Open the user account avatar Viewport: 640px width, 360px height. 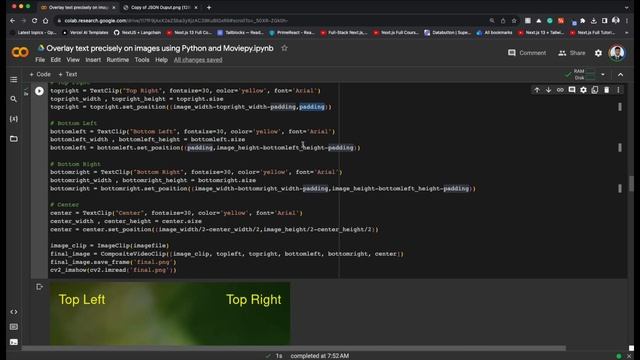pos(617,53)
